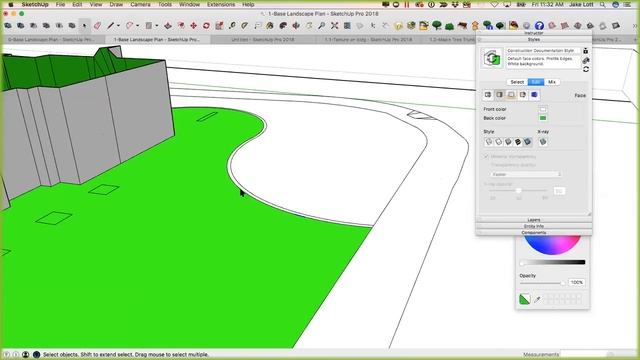Pick the pink Eraser tool

pyautogui.click(x=97, y=25)
